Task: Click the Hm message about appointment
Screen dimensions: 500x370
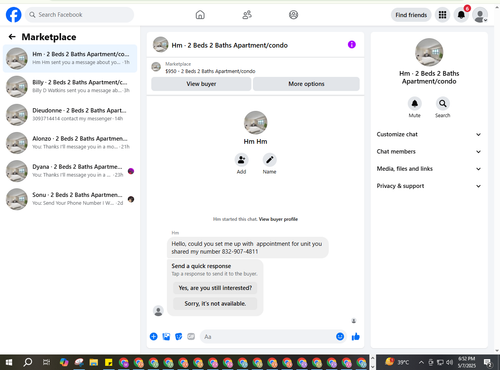Action: click(248, 248)
